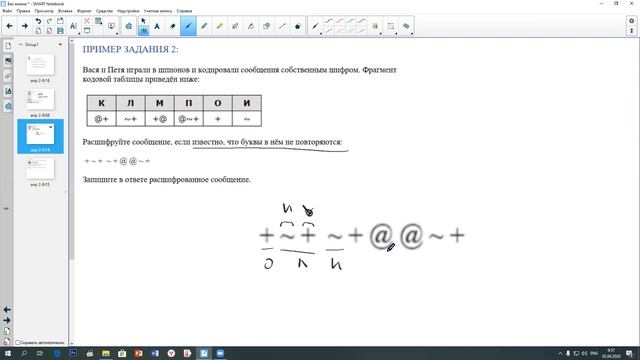The image size is (640, 360).
Task: Open the Формат menu
Action: tap(84, 11)
